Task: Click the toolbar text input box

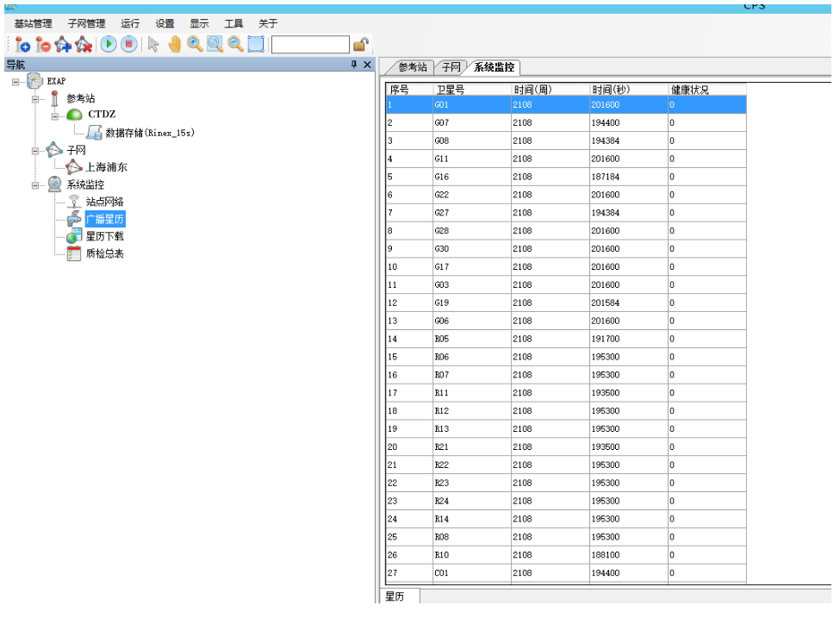Action: tap(311, 45)
